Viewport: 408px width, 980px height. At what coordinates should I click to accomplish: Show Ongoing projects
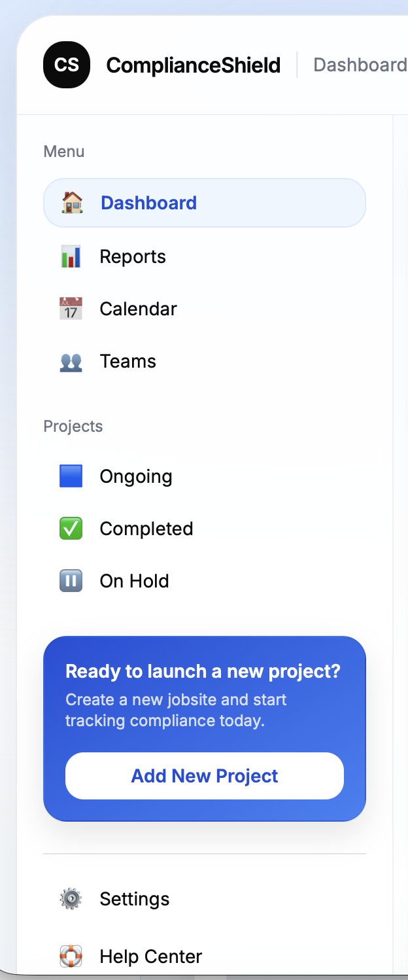coord(136,476)
